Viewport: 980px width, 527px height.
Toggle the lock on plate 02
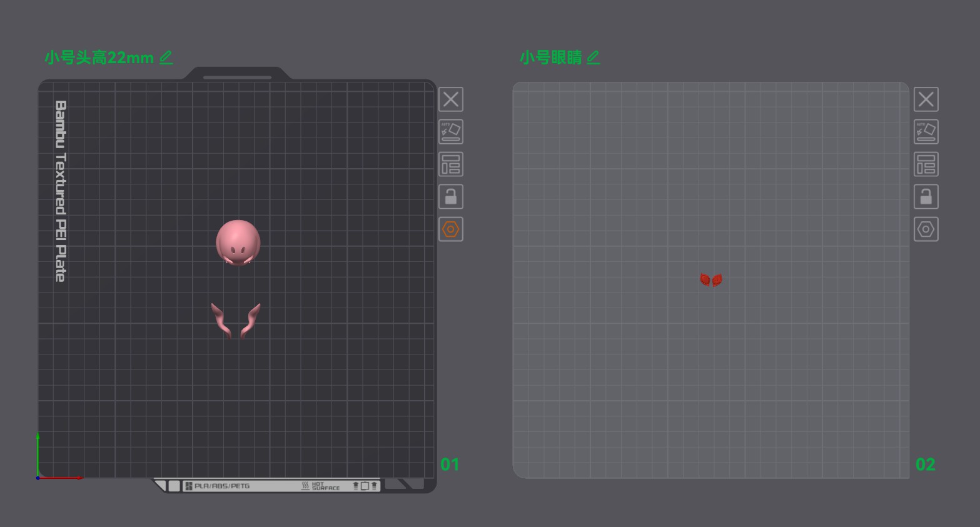(x=926, y=197)
